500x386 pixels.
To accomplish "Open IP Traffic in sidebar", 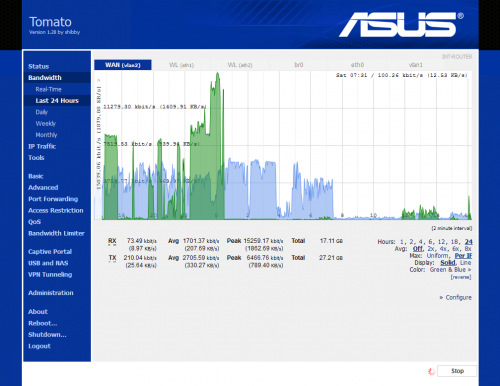I will click(42, 146).
